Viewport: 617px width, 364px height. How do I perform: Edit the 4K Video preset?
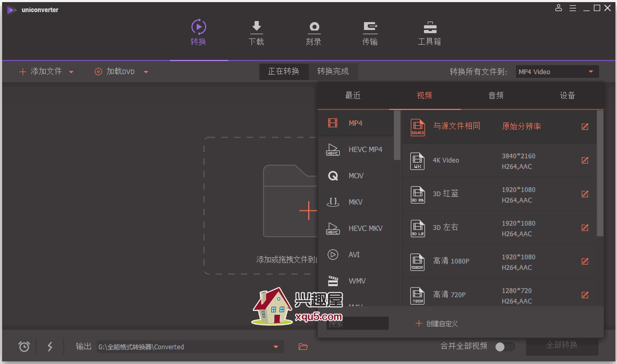click(585, 160)
